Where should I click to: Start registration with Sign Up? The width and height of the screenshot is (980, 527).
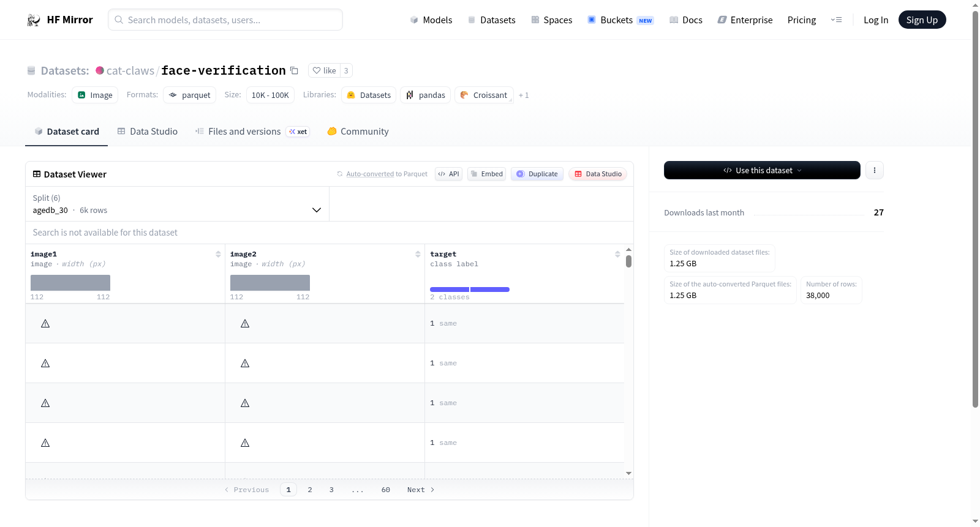[x=922, y=20]
